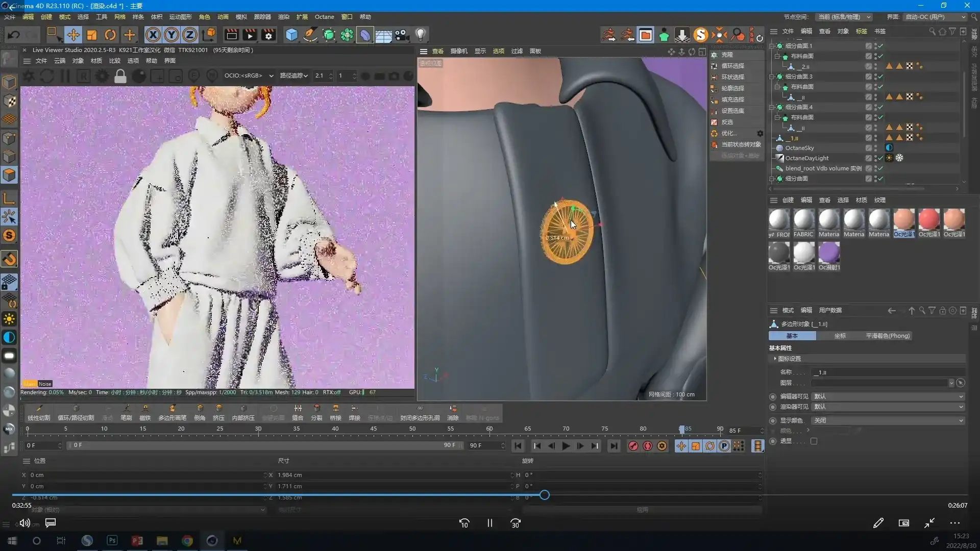
Task: Open render settings clapperboard with gear
Action: point(268,35)
